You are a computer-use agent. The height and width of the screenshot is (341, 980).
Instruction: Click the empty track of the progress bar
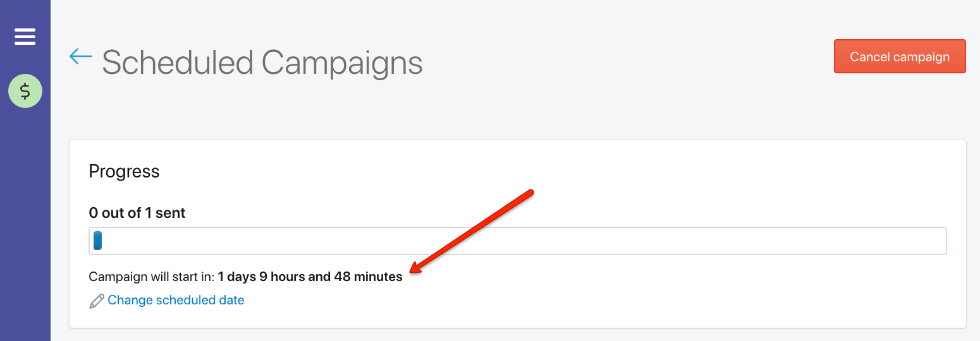pos(524,241)
